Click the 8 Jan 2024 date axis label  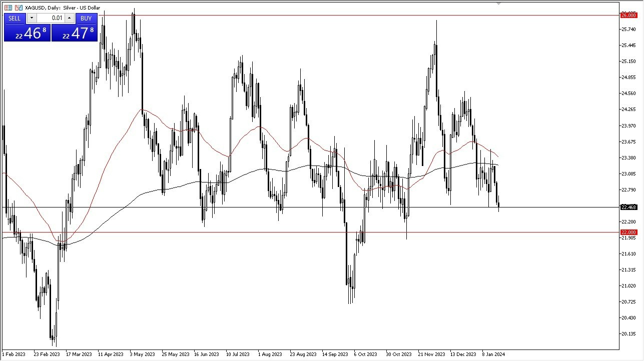point(493,354)
